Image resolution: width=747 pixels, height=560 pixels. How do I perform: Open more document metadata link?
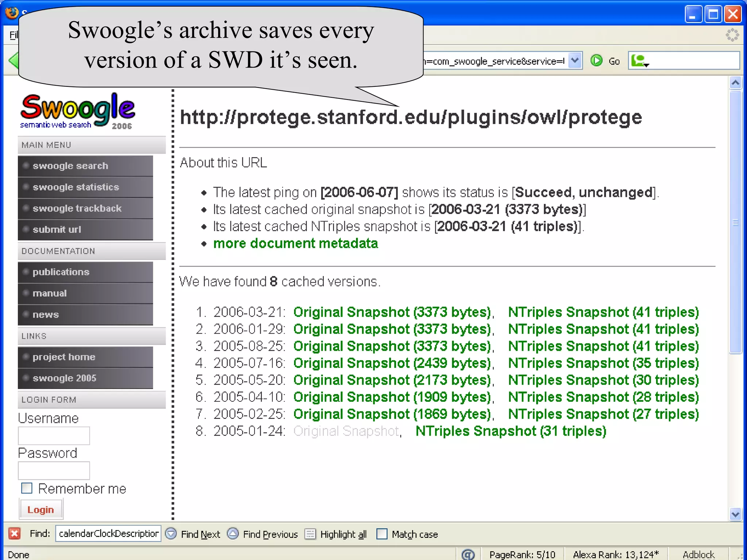(295, 244)
